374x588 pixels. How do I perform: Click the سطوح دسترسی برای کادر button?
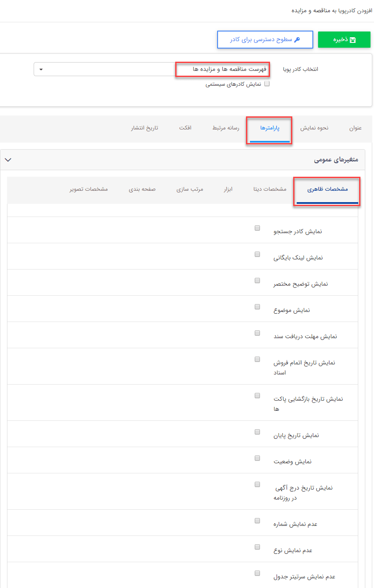click(265, 39)
